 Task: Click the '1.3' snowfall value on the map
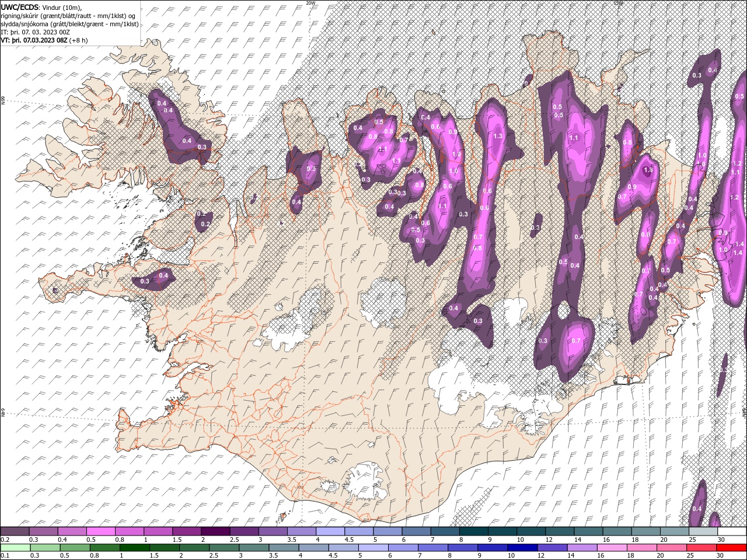[498, 136]
